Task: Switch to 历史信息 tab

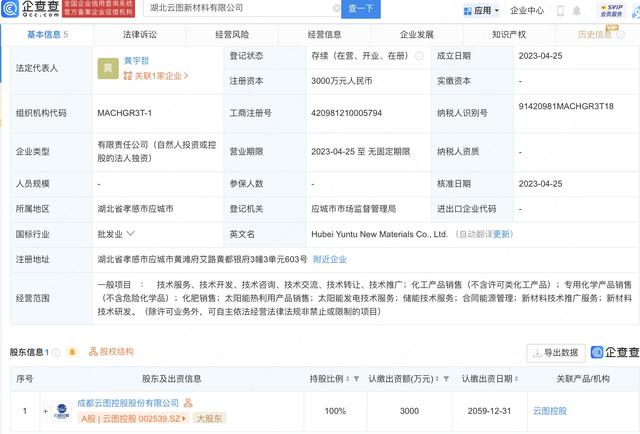Action: point(598,35)
